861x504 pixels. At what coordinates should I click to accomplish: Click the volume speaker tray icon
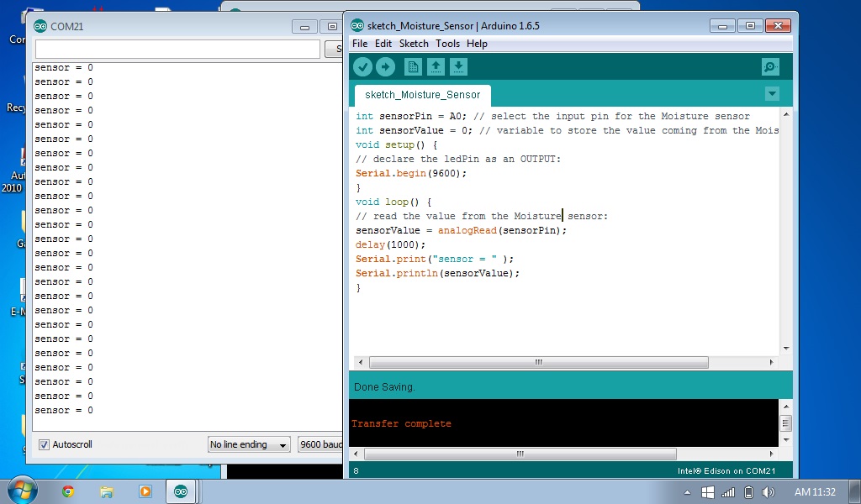click(x=769, y=492)
